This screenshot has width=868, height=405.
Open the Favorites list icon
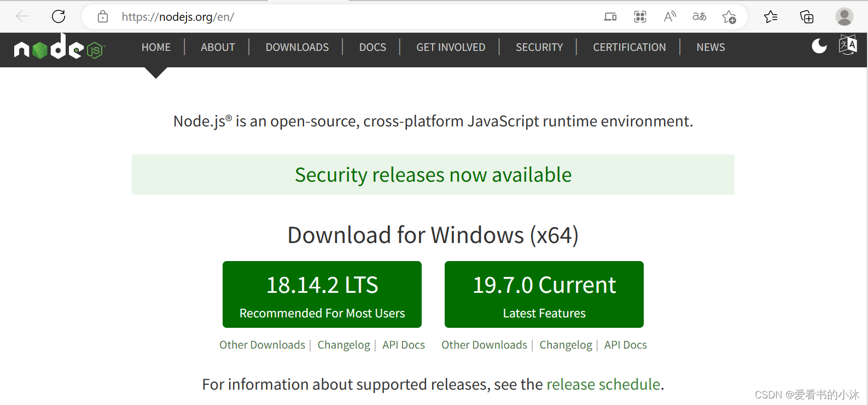(x=771, y=17)
